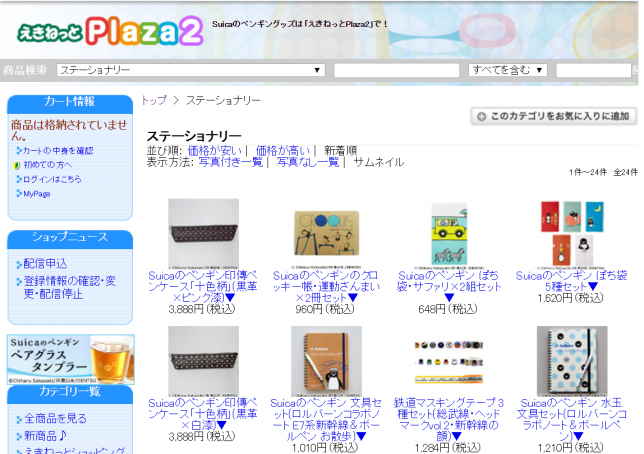Click the rightmost search input field
The height and width of the screenshot is (454, 644).
(x=593, y=70)
